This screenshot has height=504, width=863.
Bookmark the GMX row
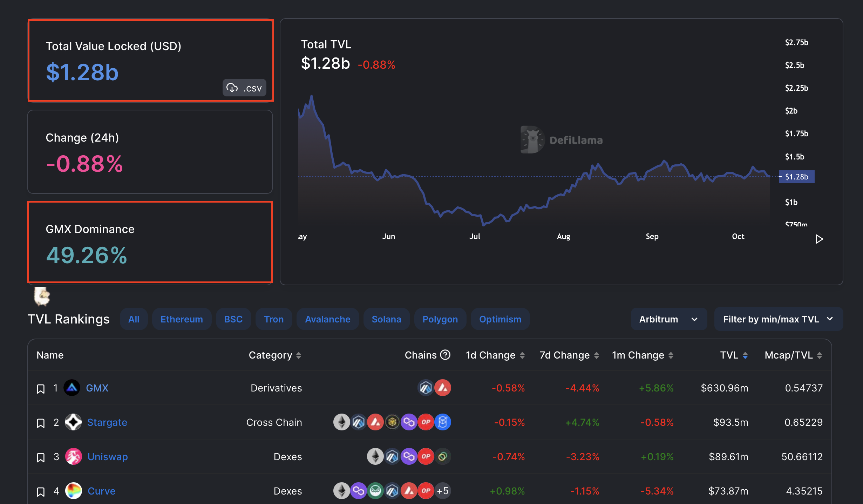tap(41, 389)
